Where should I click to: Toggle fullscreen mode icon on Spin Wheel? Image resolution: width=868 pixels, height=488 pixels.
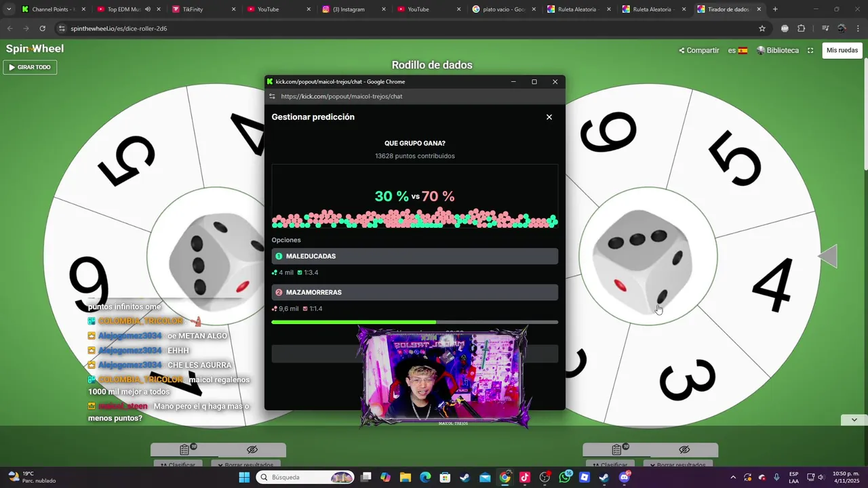pyautogui.click(x=810, y=50)
